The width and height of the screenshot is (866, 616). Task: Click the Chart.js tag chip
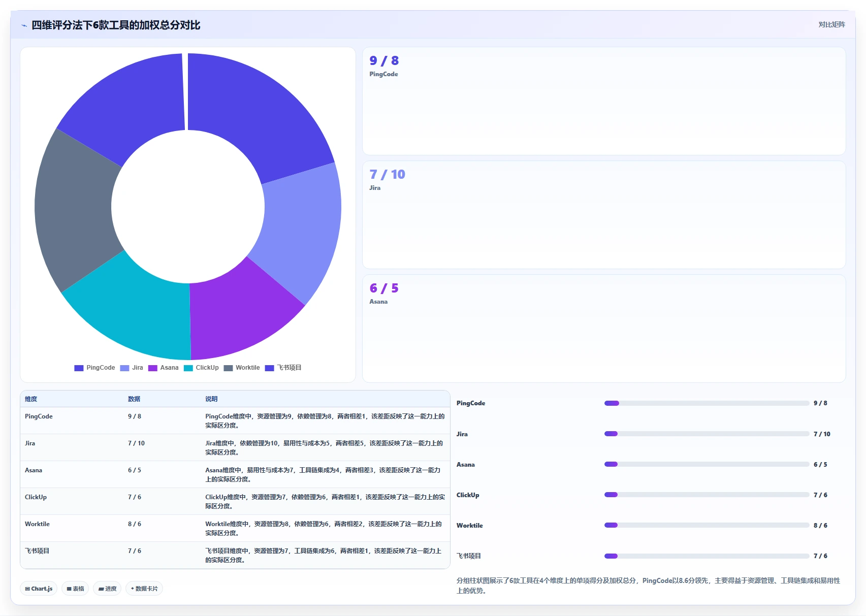tap(39, 589)
